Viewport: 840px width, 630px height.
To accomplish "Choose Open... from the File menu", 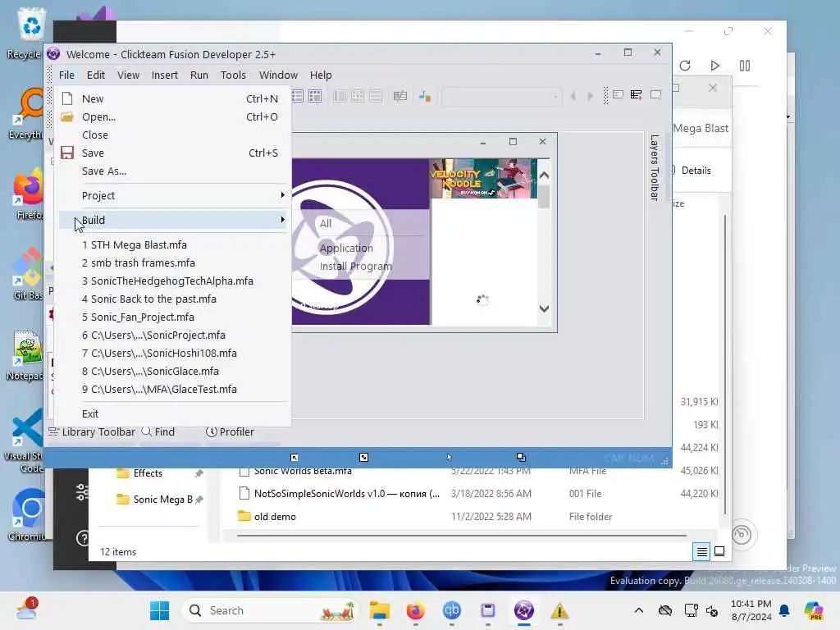I will pyautogui.click(x=174, y=116).
